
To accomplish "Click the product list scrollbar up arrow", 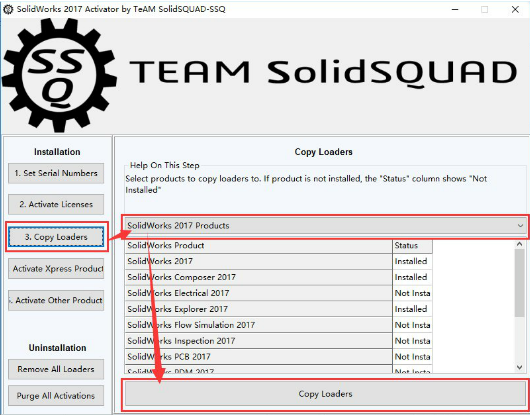I will 520,244.
